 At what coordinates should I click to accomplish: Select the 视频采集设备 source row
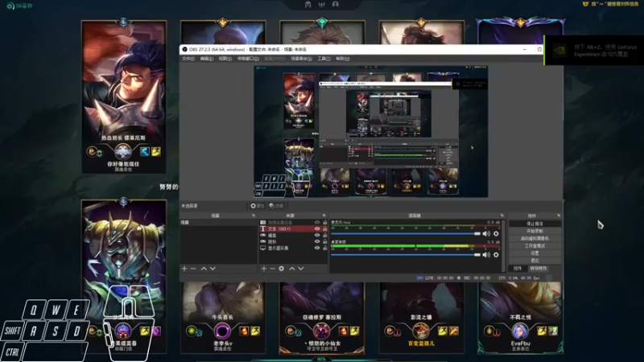point(293,223)
